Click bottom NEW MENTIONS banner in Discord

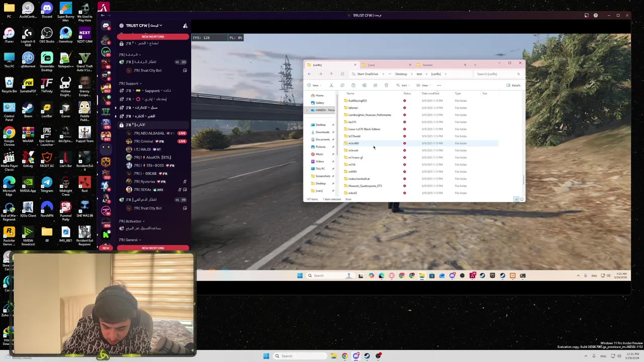coord(153,248)
